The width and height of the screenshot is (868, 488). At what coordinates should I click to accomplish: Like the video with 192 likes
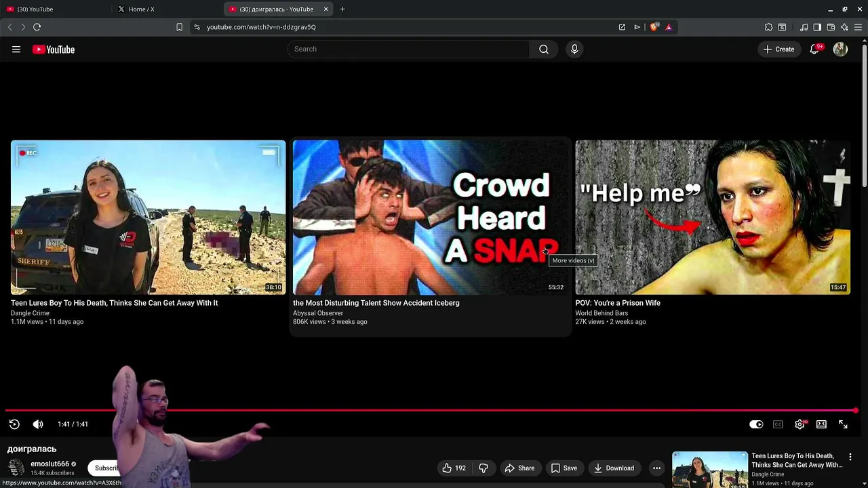(x=454, y=468)
